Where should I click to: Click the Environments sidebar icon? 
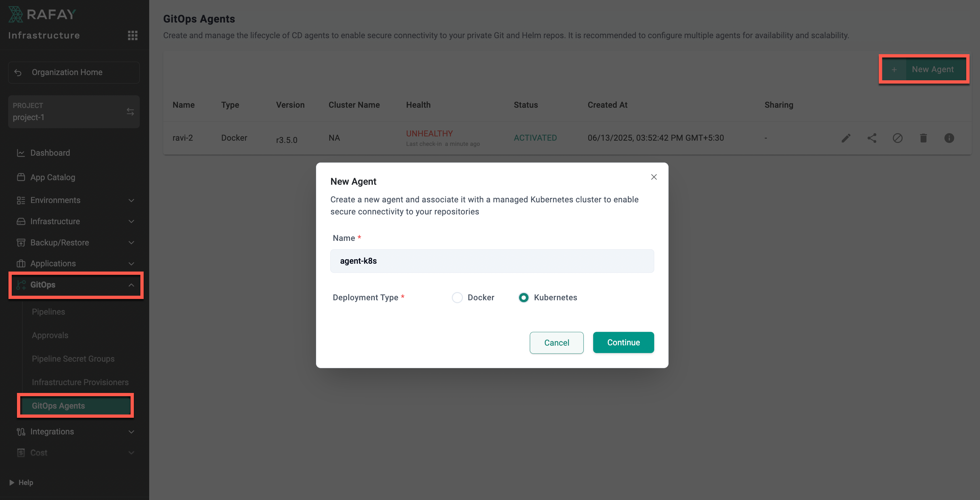[x=21, y=200]
